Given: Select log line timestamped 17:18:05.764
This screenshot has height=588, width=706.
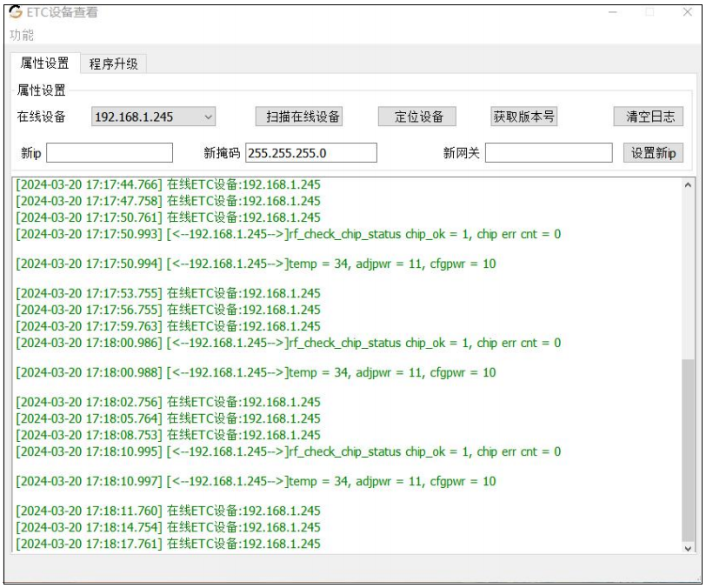Looking at the screenshot, I should [x=169, y=418].
